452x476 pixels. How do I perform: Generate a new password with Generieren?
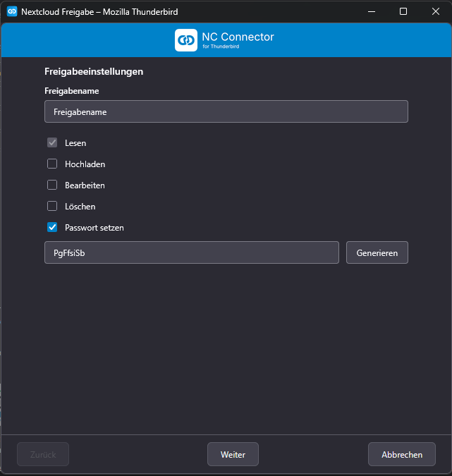coord(377,252)
